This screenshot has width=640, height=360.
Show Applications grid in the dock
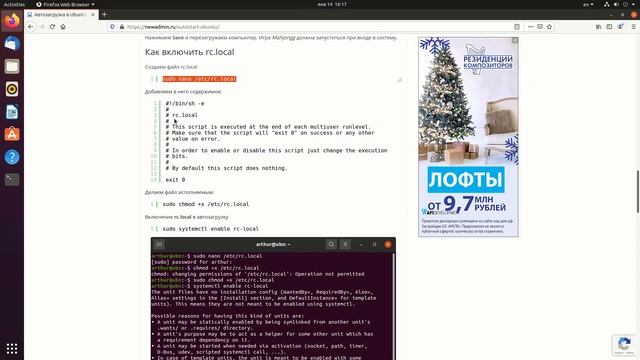point(12,348)
